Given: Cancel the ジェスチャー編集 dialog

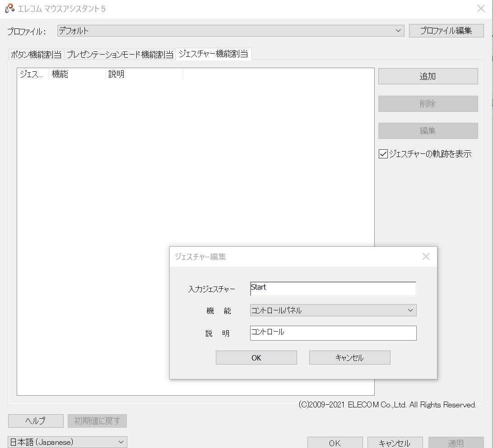Looking at the screenshot, I should coord(349,357).
